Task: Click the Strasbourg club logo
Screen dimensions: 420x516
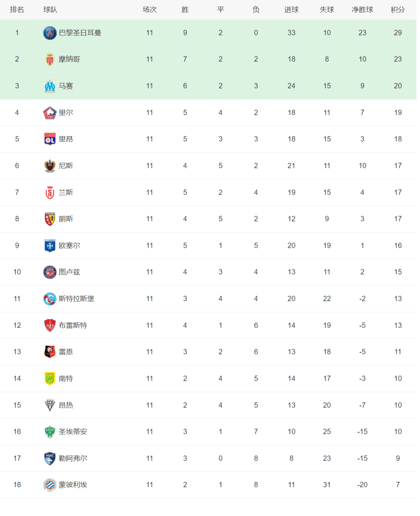Action: 50,299
